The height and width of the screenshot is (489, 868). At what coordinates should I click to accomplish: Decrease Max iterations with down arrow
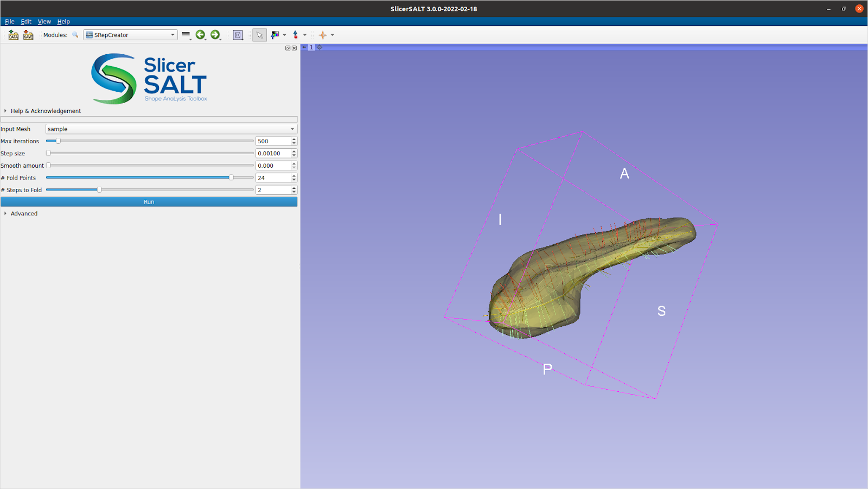click(294, 143)
